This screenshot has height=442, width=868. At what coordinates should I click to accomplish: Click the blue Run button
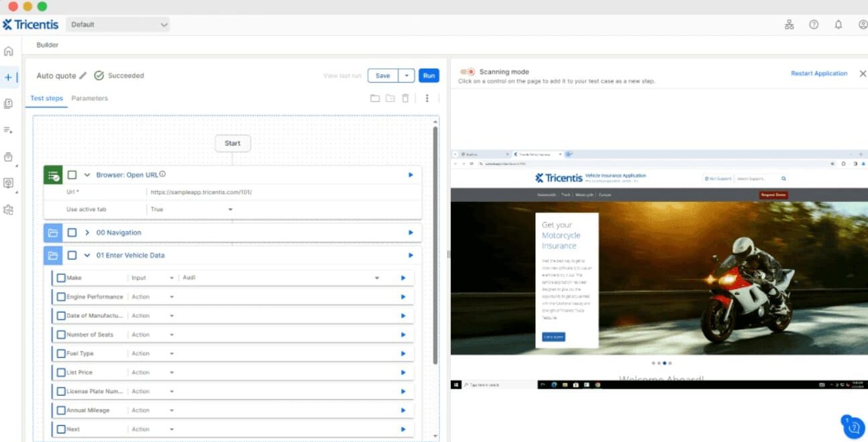tap(429, 76)
